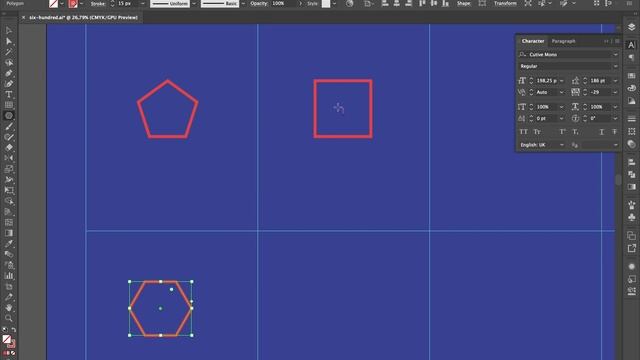This screenshot has height=360, width=640.
Task: Open the leading 180 pt dropdown
Action: coord(615,81)
